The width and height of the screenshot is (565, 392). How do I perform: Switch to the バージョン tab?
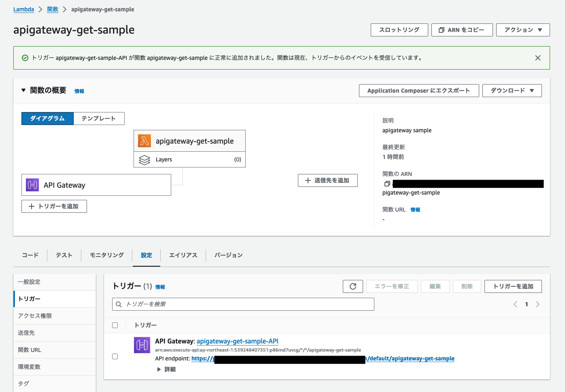click(x=229, y=255)
